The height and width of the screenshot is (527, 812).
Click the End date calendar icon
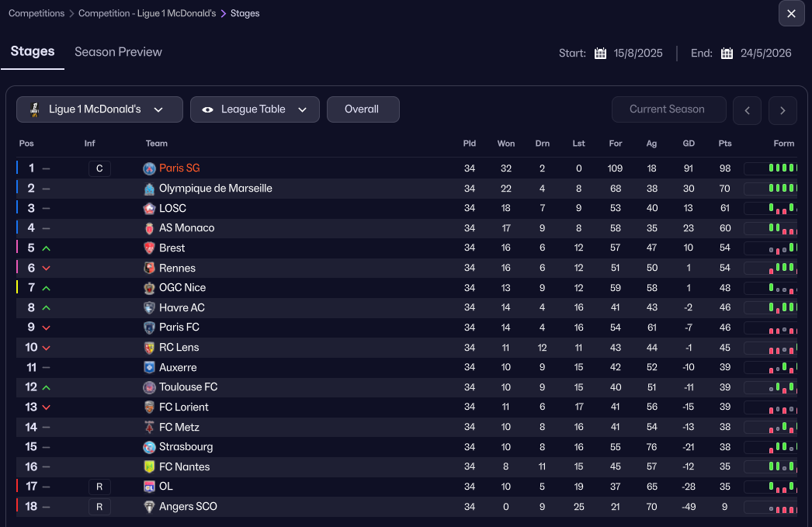click(727, 54)
